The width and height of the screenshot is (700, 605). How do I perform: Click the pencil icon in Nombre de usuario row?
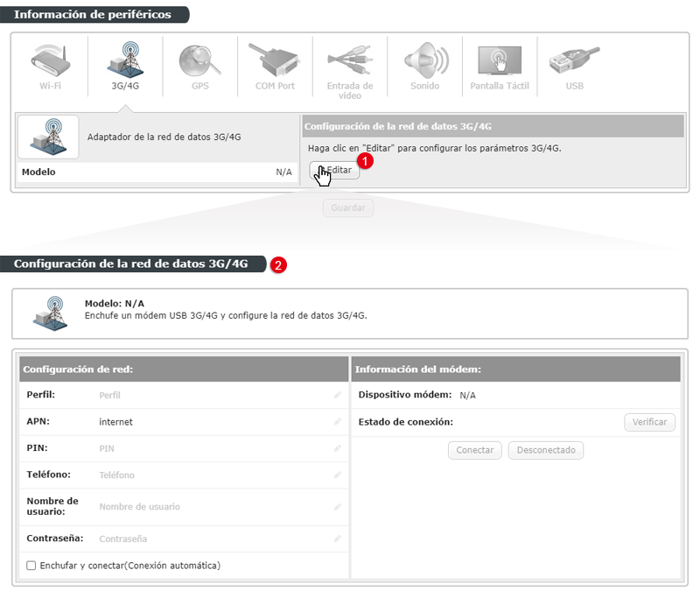[338, 507]
